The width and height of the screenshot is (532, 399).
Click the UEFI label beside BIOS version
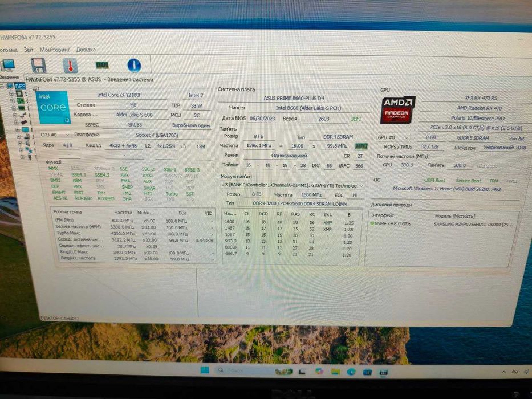[x=356, y=119]
